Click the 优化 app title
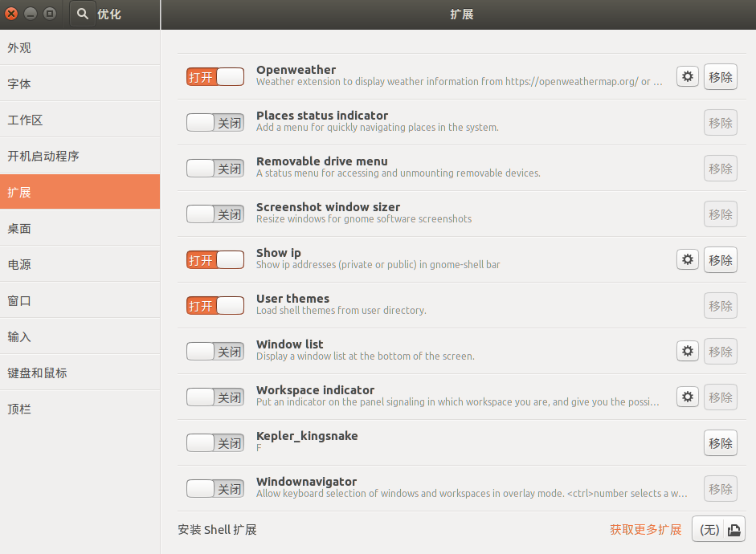The width and height of the screenshot is (756, 554). 109,14
